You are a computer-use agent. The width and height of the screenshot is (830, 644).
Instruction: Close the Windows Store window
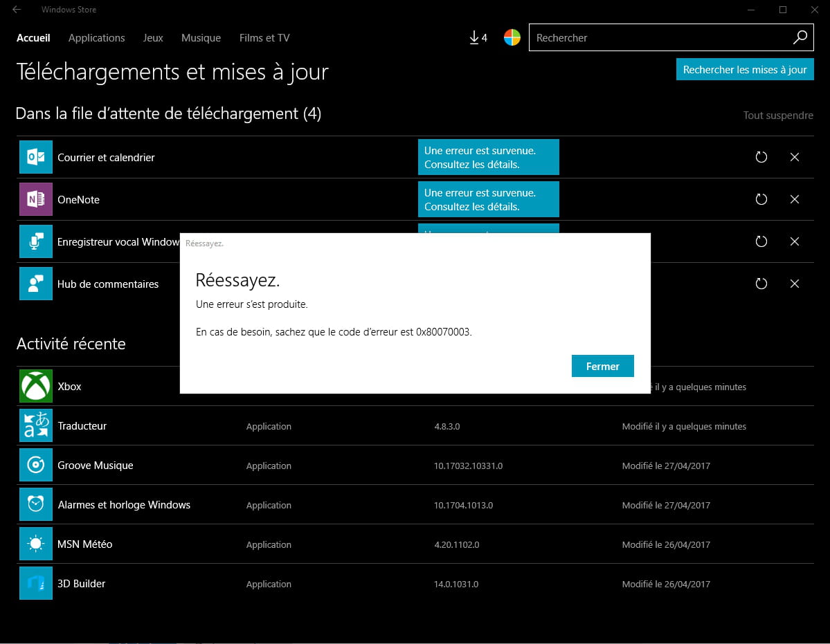(x=815, y=10)
